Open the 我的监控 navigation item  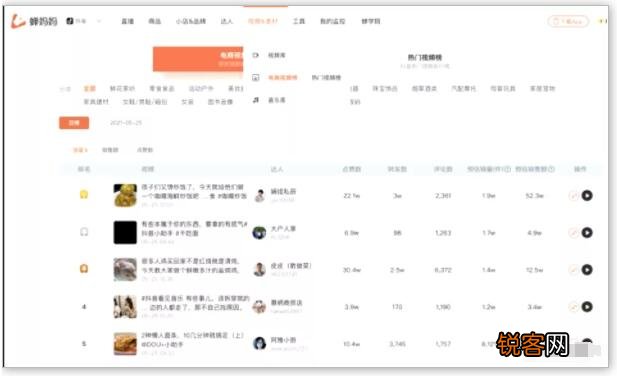tap(333, 21)
